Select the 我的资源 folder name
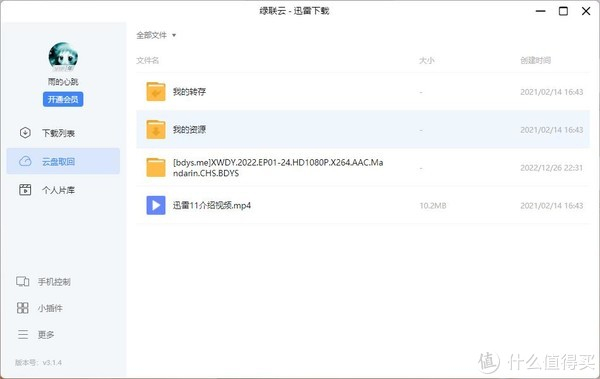The height and width of the screenshot is (379, 600). (189, 129)
